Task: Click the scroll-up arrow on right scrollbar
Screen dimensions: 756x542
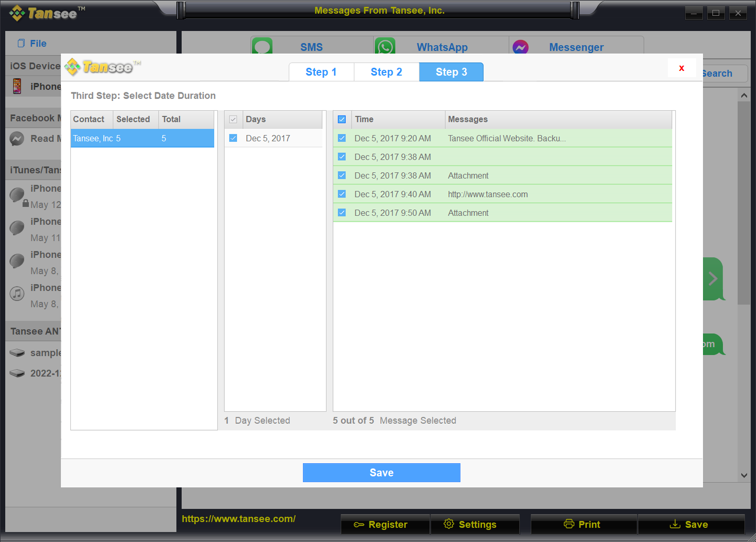Action: [744, 95]
